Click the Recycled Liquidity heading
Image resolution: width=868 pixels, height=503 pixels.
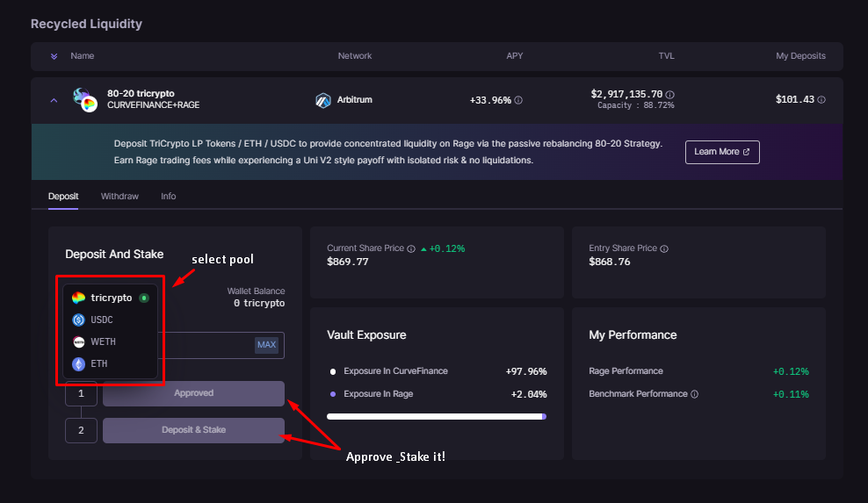tap(86, 24)
